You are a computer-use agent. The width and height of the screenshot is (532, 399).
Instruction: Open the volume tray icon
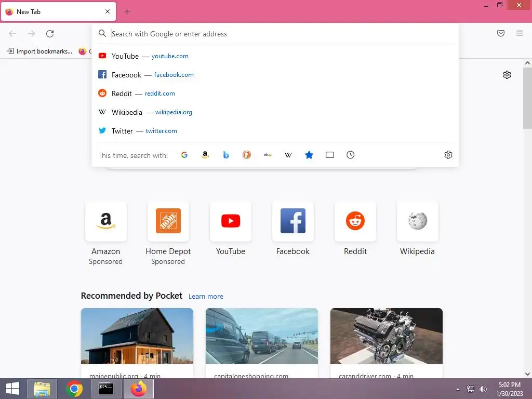[483, 389]
